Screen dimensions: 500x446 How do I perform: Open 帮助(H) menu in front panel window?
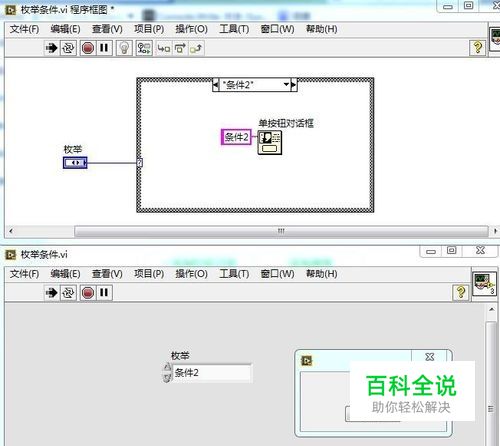tap(321, 274)
